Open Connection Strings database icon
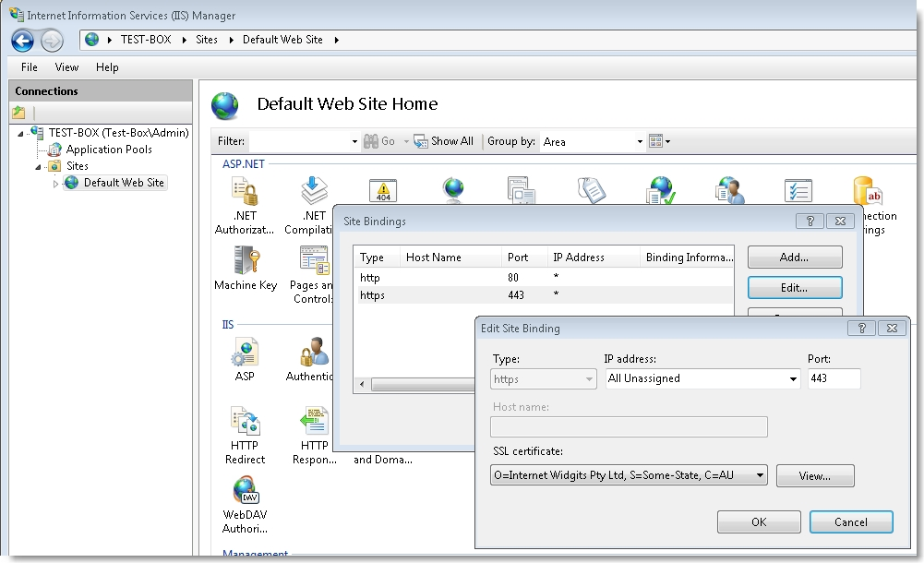 pos(868,191)
